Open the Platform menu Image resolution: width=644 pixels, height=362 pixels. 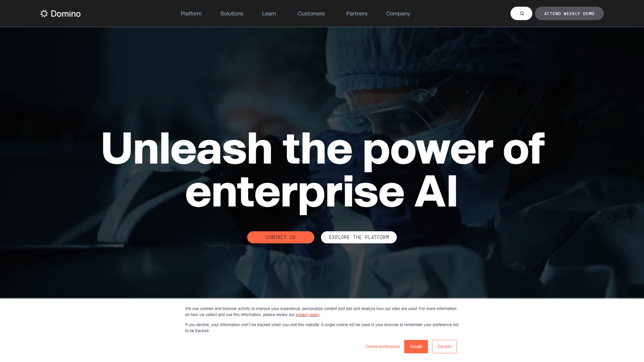click(191, 13)
